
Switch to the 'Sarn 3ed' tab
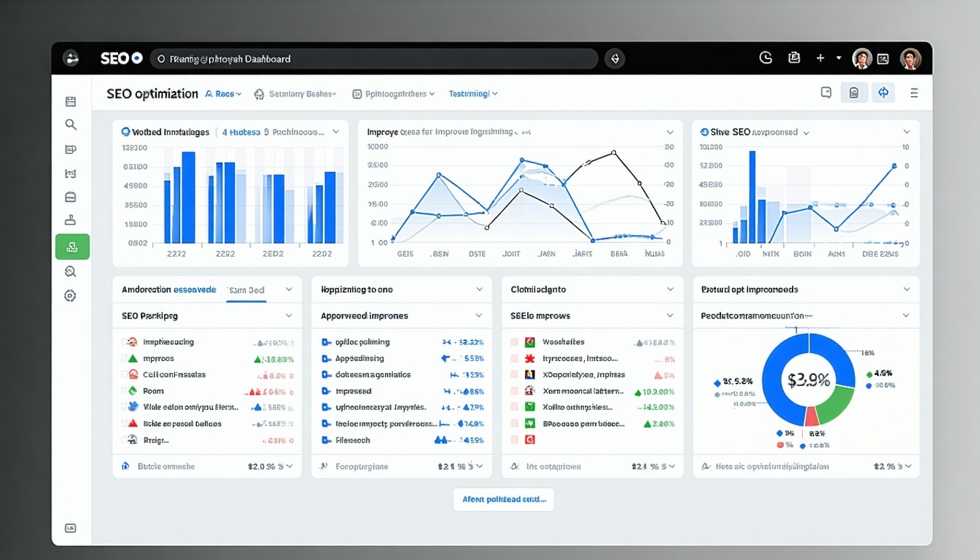246,289
